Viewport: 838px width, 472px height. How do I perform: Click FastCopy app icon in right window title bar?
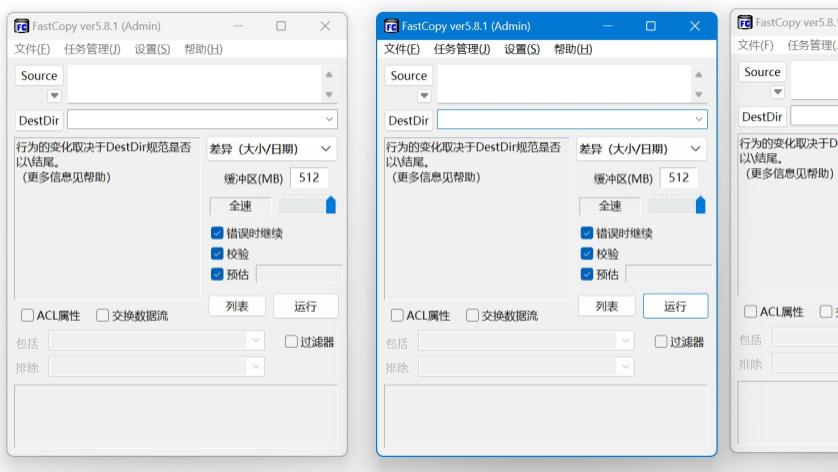[745, 22]
